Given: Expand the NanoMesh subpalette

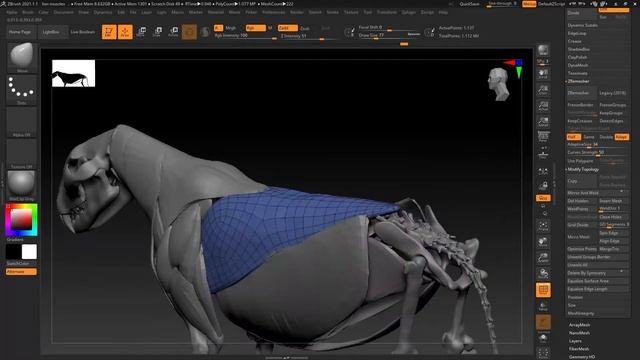Looking at the screenshot, I should click(579, 333).
